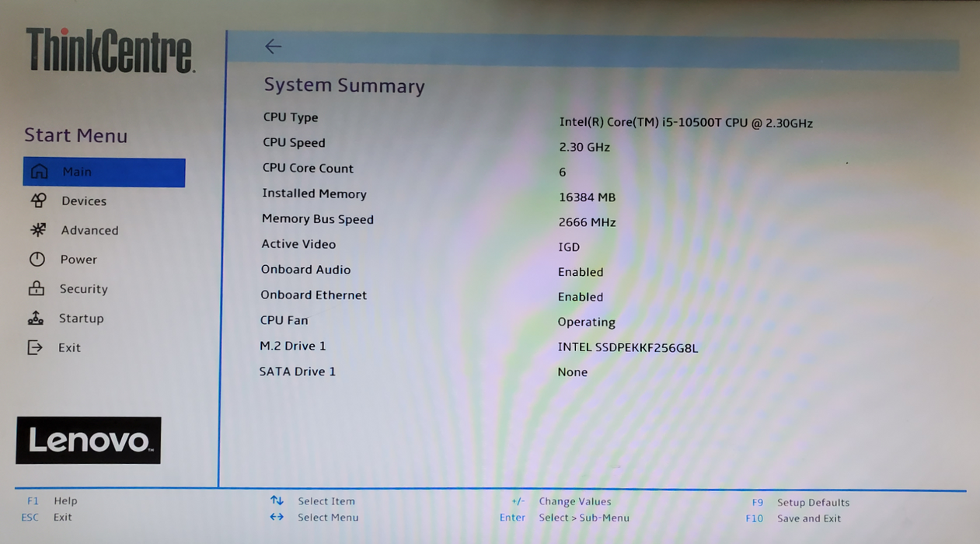Screen dimensions: 980x544
Task: Click the Devices icon in the Start Menu
Action: (x=38, y=201)
